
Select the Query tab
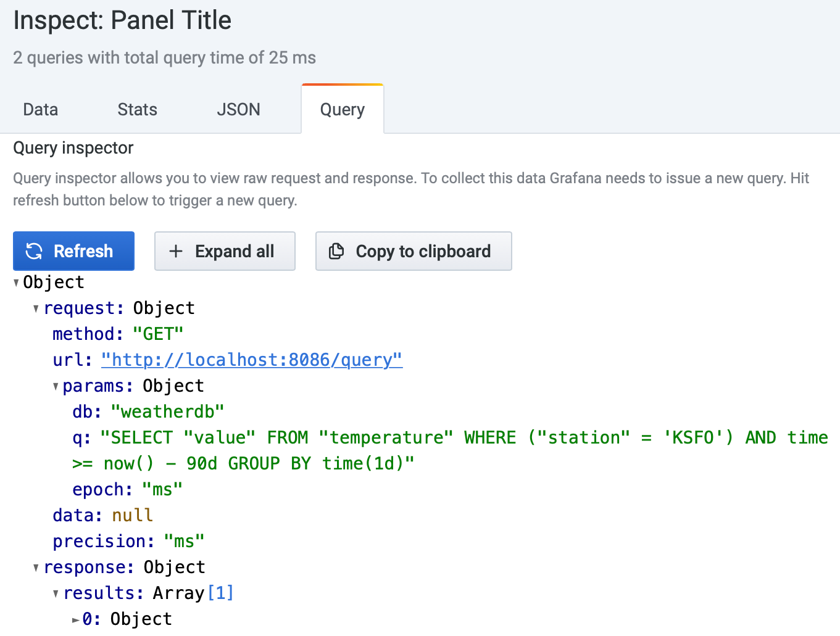tap(342, 110)
